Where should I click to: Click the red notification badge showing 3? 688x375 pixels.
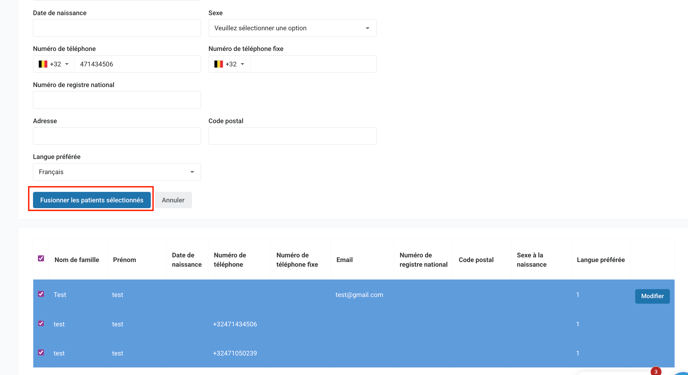pyautogui.click(x=656, y=371)
